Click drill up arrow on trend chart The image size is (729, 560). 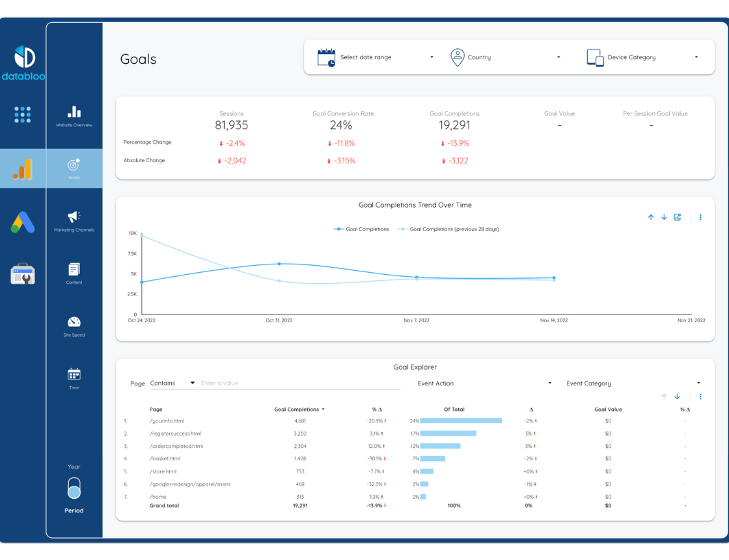click(650, 217)
